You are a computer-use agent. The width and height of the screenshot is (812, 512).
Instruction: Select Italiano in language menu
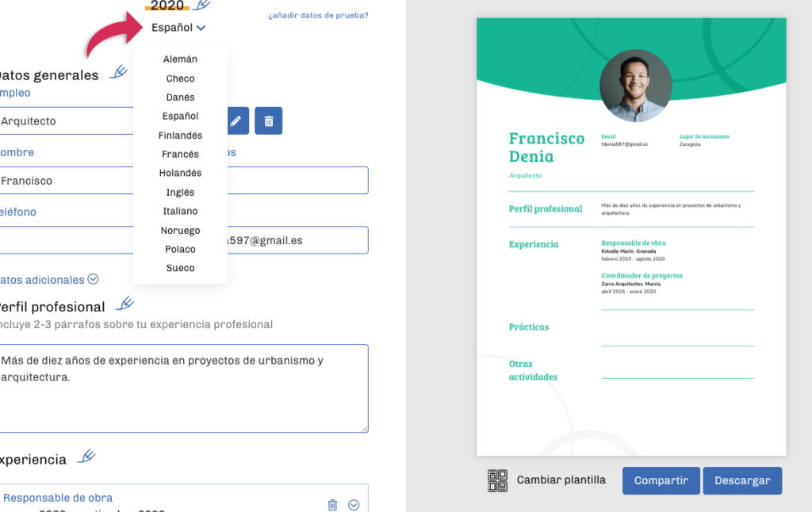[x=180, y=211]
